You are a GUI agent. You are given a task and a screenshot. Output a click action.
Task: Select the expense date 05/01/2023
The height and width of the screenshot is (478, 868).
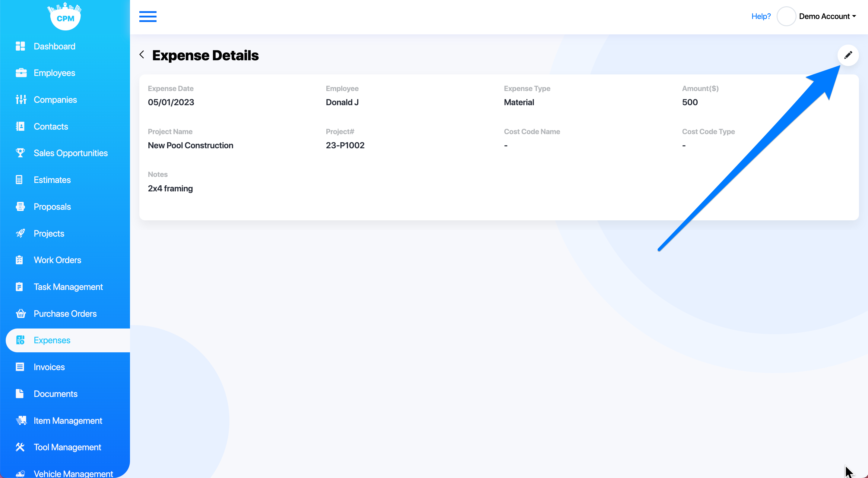point(171,102)
